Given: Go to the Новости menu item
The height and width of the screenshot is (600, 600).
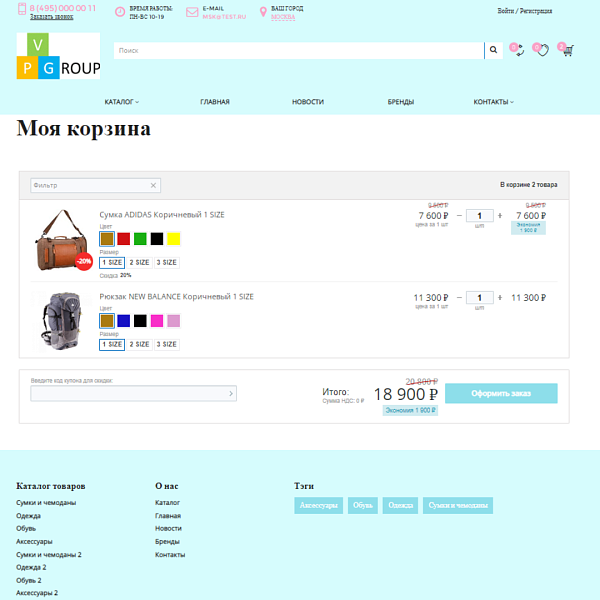Looking at the screenshot, I should 308,102.
